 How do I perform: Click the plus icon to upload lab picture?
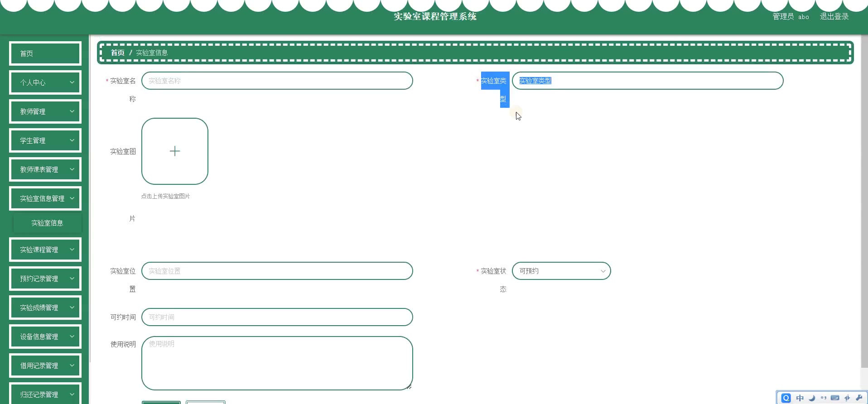tap(175, 151)
